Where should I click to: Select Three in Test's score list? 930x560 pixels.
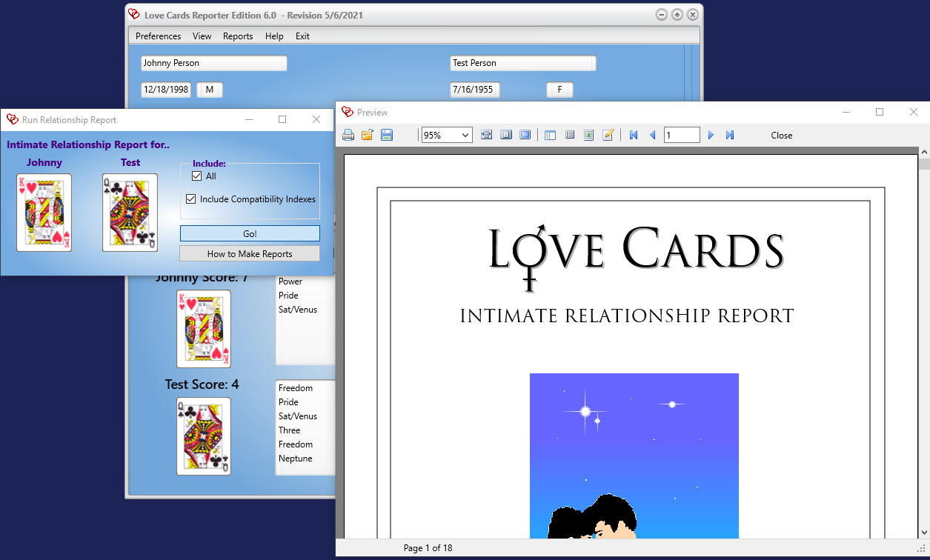[290, 430]
